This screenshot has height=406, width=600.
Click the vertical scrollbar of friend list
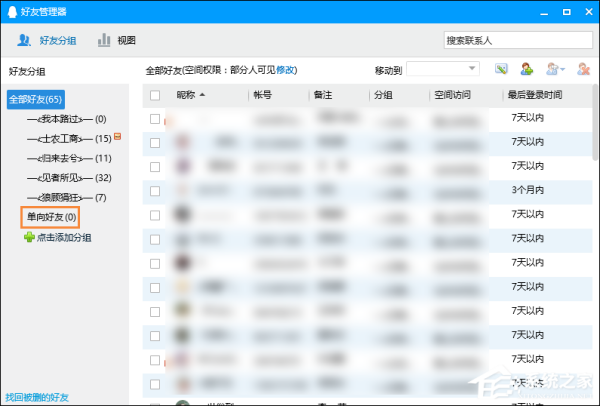[595, 122]
